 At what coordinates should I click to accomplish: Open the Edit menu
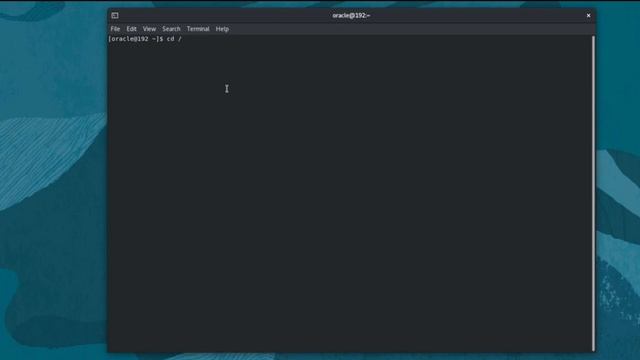coord(131,29)
